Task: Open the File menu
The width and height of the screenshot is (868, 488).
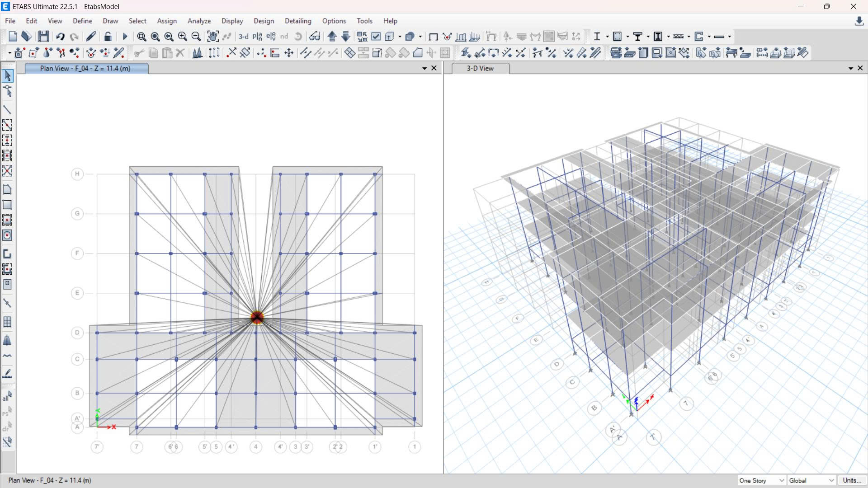Action: (10, 21)
